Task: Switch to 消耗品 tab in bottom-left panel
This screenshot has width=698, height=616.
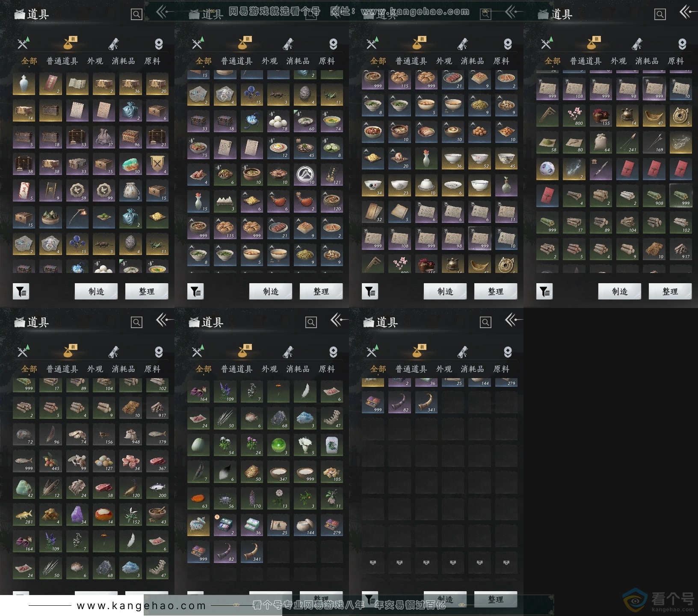Action: coord(124,369)
